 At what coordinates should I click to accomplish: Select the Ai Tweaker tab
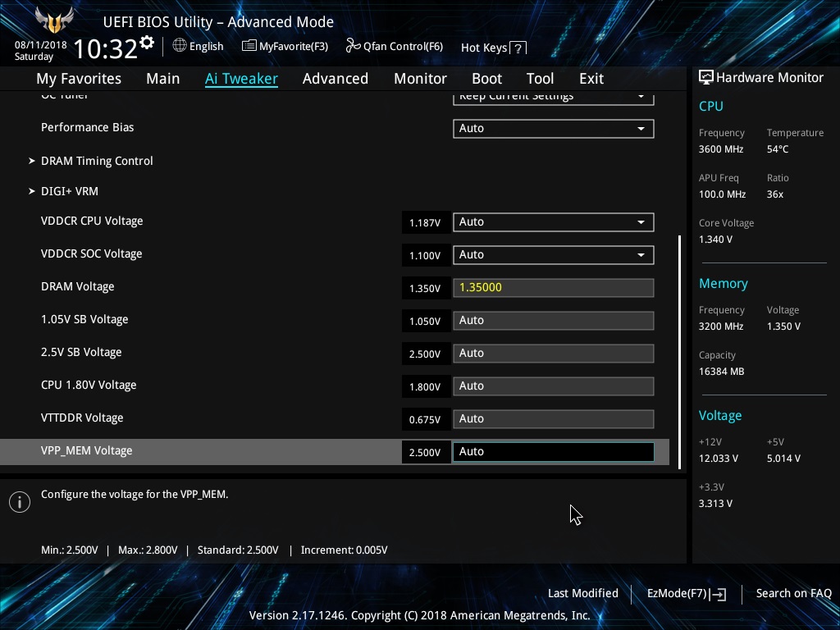241,79
